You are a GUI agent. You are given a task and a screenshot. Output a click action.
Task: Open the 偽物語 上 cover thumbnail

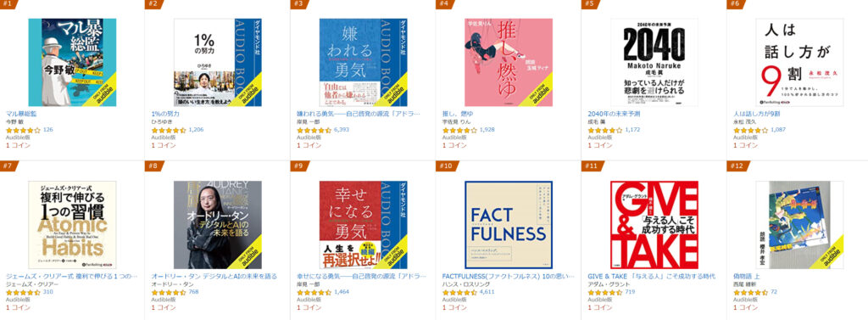coord(799,225)
